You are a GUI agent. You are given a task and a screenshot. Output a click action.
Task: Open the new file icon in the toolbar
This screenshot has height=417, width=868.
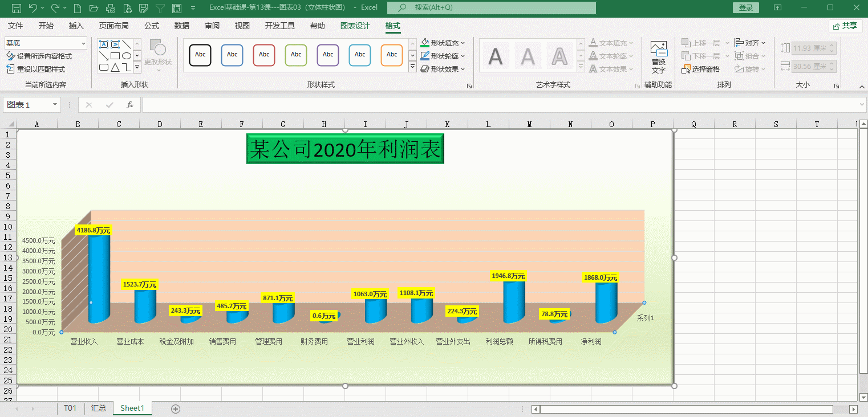(x=78, y=8)
